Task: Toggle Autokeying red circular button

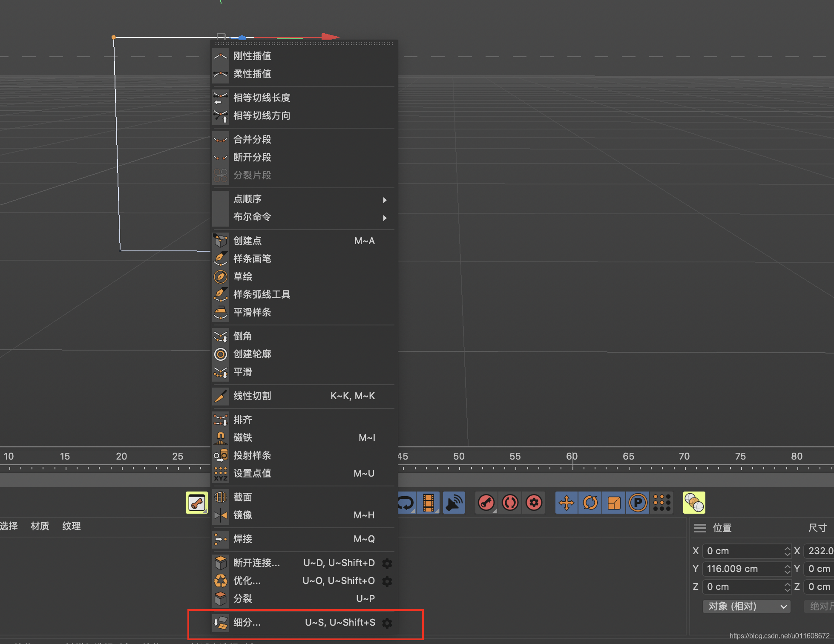Action: (510, 503)
